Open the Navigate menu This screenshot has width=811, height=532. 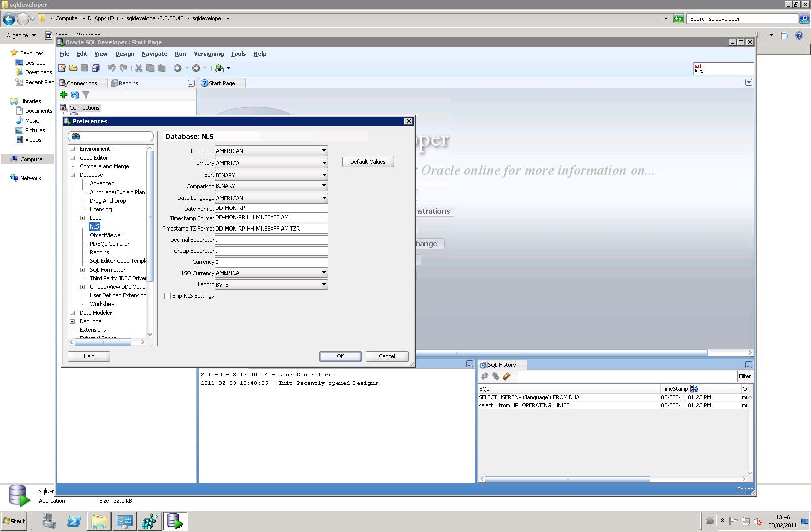click(155, 54)
